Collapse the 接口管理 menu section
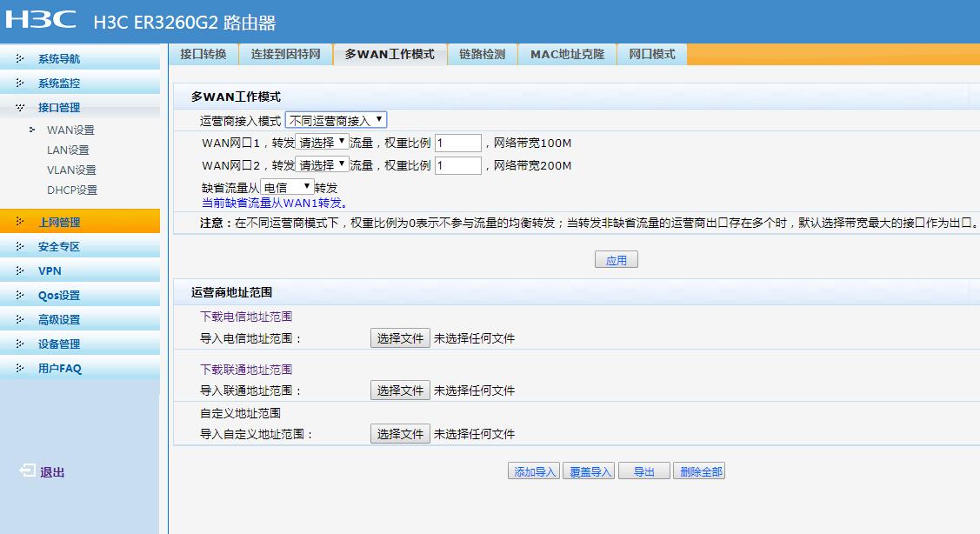Viewport: 980px width, 534px height. (x=80, y=108)
